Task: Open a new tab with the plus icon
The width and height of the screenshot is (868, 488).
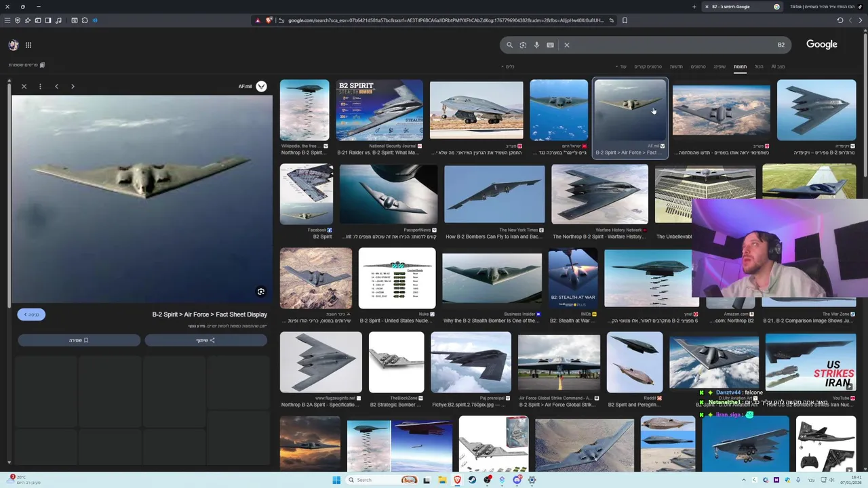Action: (x=694, y=7)
